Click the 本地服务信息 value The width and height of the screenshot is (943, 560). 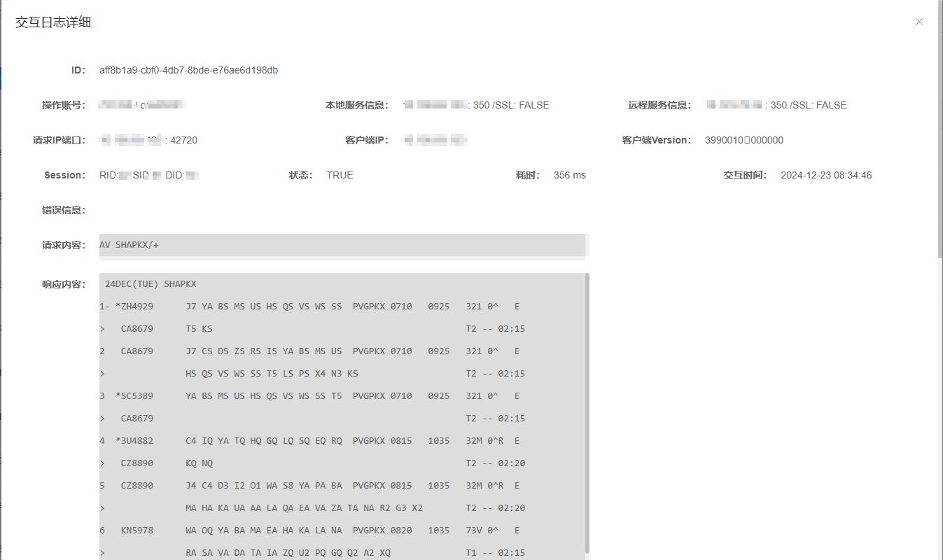click(475, 105)
